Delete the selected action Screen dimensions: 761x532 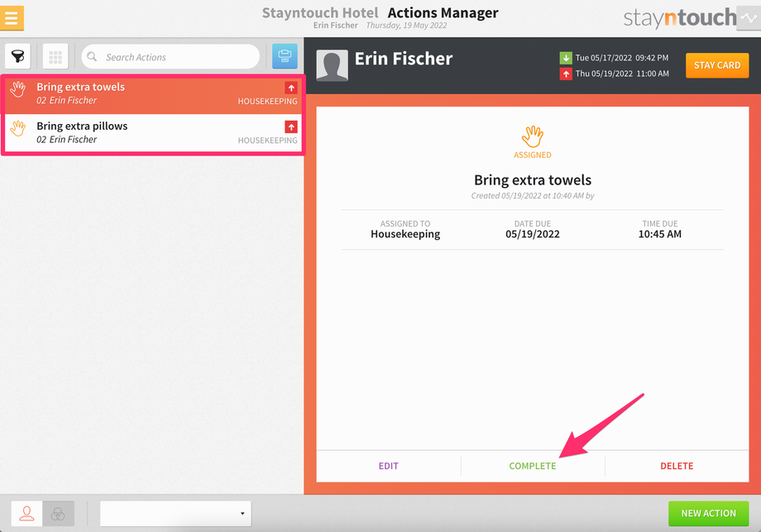point(677,466)
